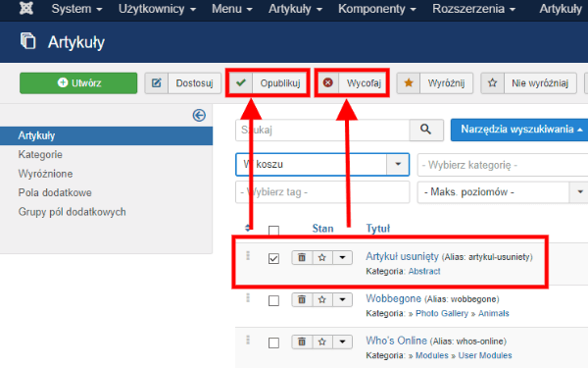Image resolution: width=588 pixels, height=368 pixels.
Task: Click the magnifier search button
Action: [426, 130]
